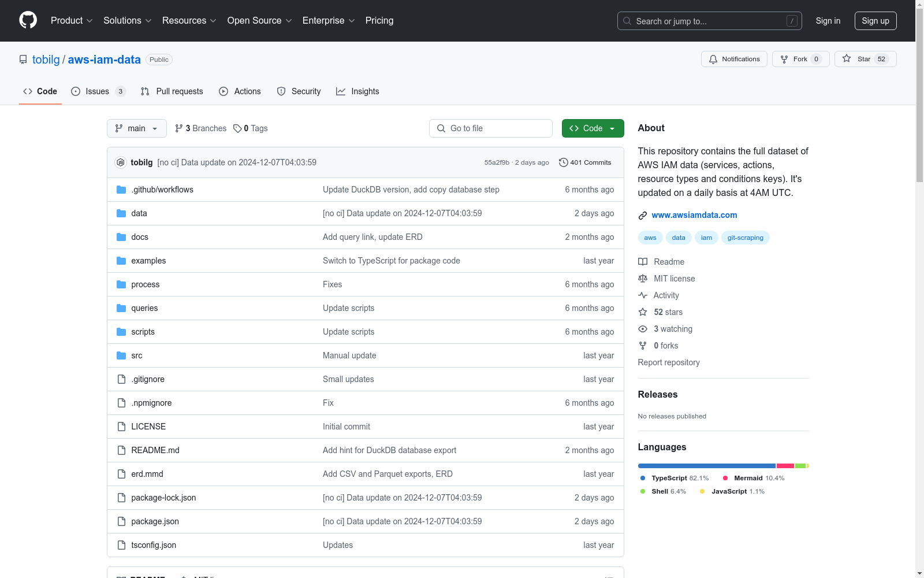Open the Pull requests tab
Screen dimensions: 924x578
point(172,91)
